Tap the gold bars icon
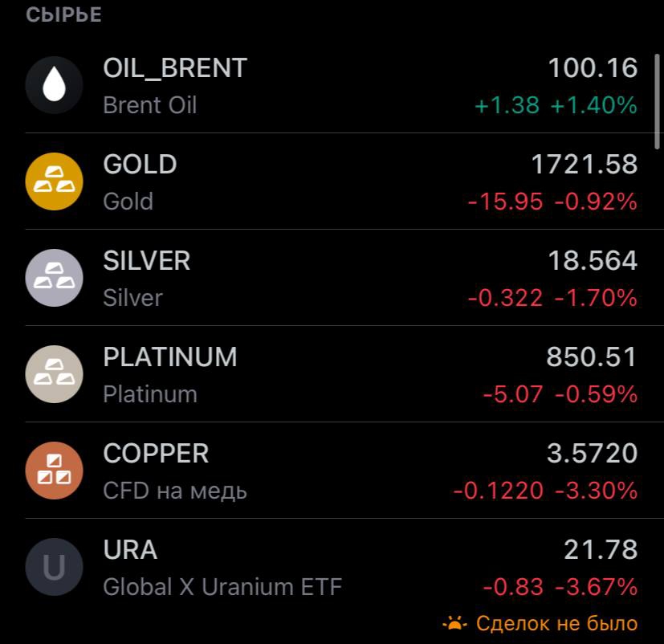664x644 pixels. 55,181
